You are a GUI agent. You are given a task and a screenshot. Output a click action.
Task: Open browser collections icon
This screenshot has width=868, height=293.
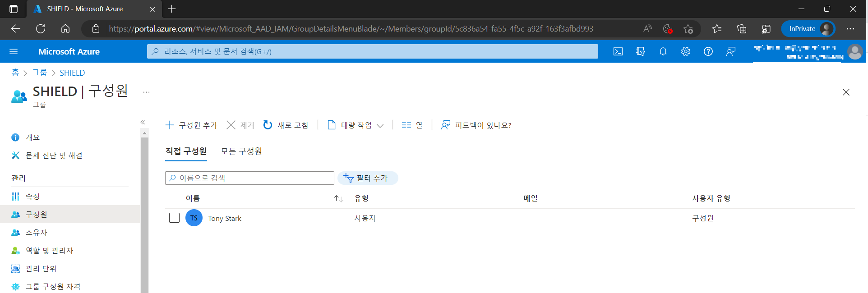click(742, 29)
